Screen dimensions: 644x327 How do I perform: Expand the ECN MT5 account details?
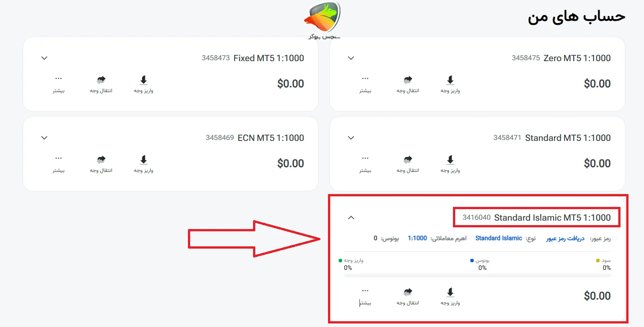pyautogui.click(x=44, y=138)
